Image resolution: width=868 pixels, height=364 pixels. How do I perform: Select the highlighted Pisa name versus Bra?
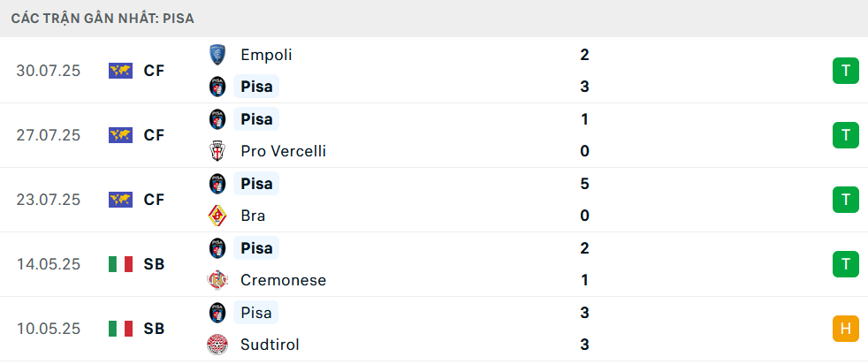point(256,184)
